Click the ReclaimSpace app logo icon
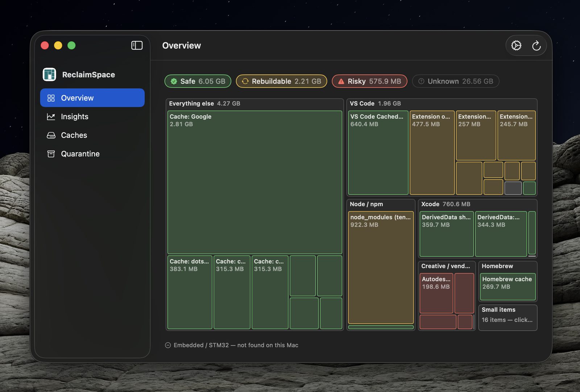 pyautogui.click(x=49, y=74)
